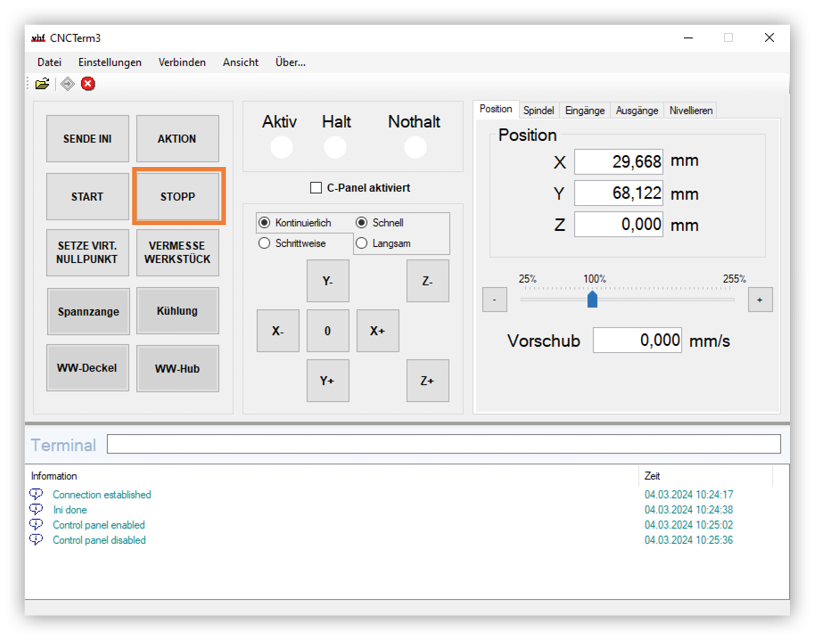Jog the axis with X- button
The image size is (815, 640).
click(x=278, y=331)
